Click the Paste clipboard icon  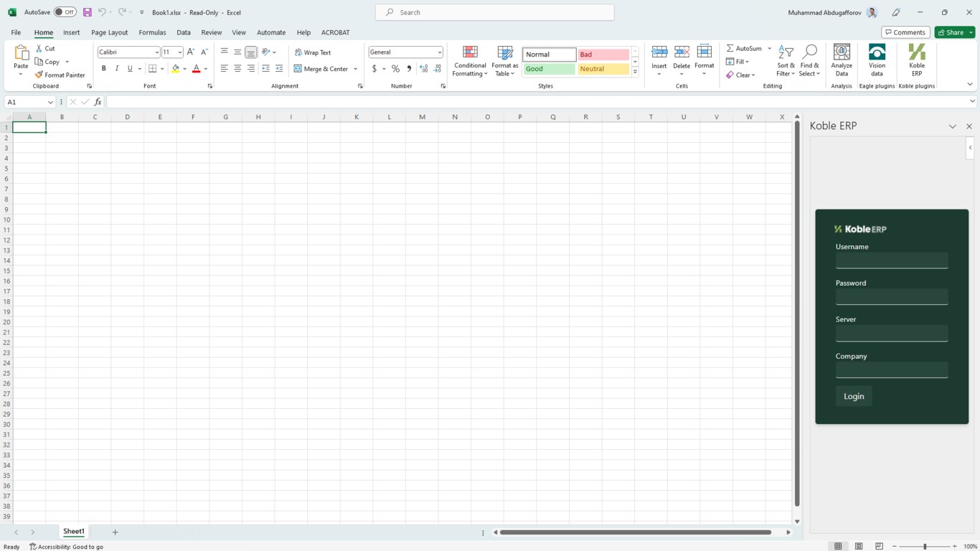point(21,52)
